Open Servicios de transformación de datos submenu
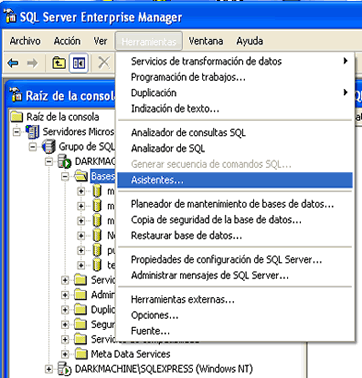Viewport: 362px width, 378px height. 235,61
